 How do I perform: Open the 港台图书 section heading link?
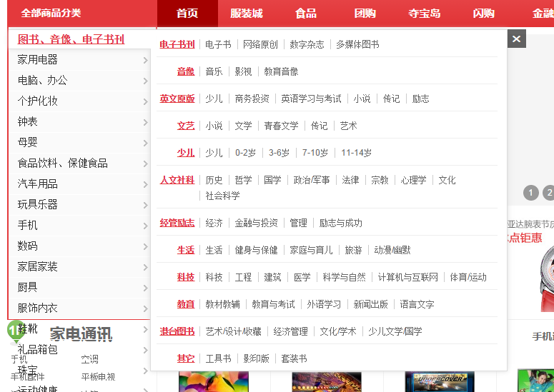point(177,331)
